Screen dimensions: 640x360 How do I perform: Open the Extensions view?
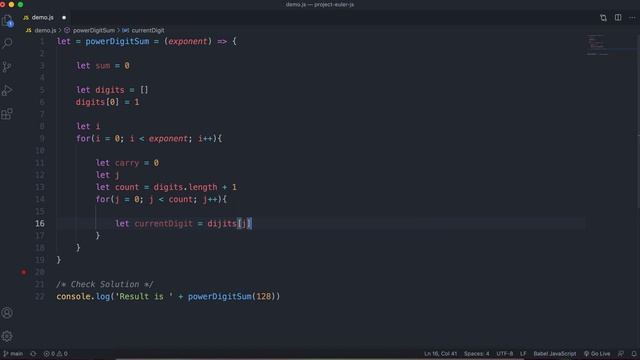point(7,114)
